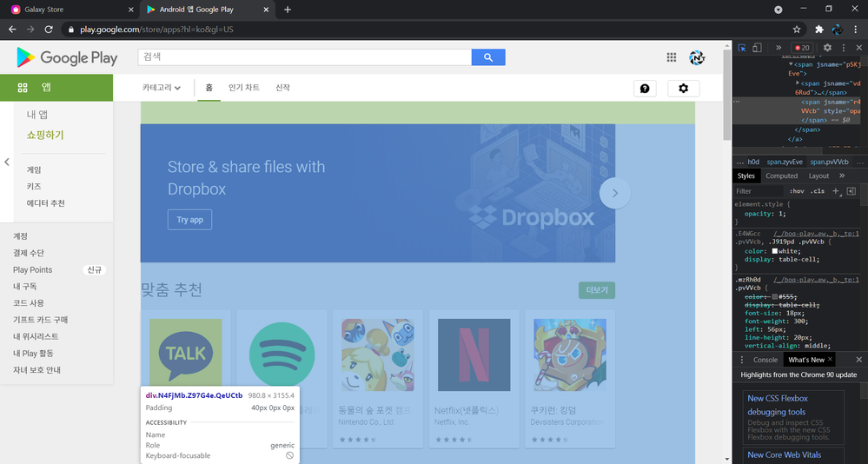Open the 쿠키런: 킹덤 app card
This screenshot has width=868, height=464.
[570, 379]
